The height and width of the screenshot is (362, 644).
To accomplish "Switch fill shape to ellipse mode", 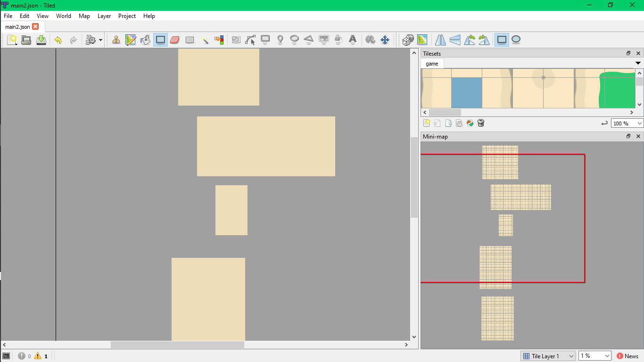I will pos(516,40).
